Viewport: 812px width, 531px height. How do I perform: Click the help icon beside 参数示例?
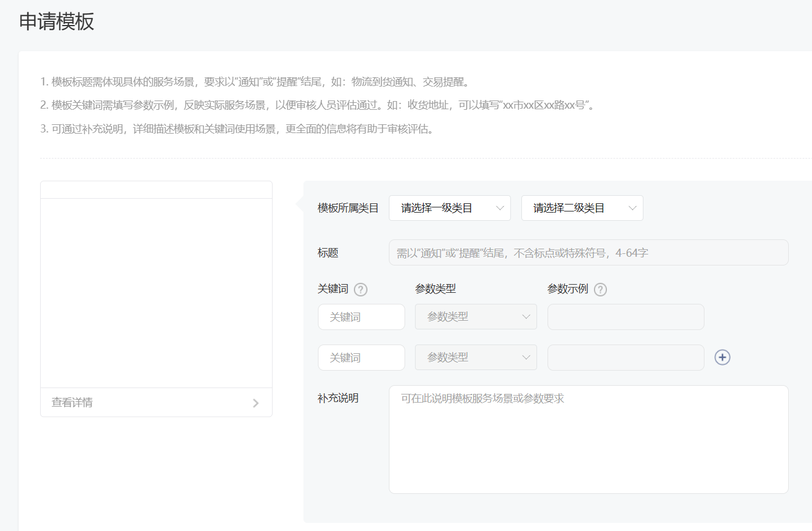pos(600,289)
